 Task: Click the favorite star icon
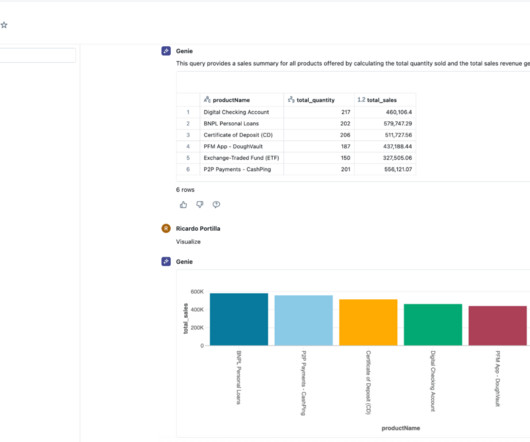(x=4, y=25)
